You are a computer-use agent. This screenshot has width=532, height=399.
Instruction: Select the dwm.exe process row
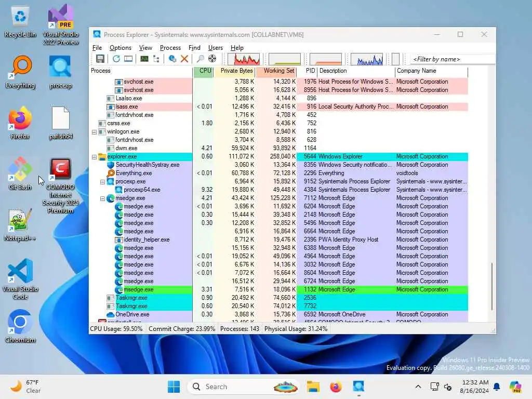click(279, 148)
